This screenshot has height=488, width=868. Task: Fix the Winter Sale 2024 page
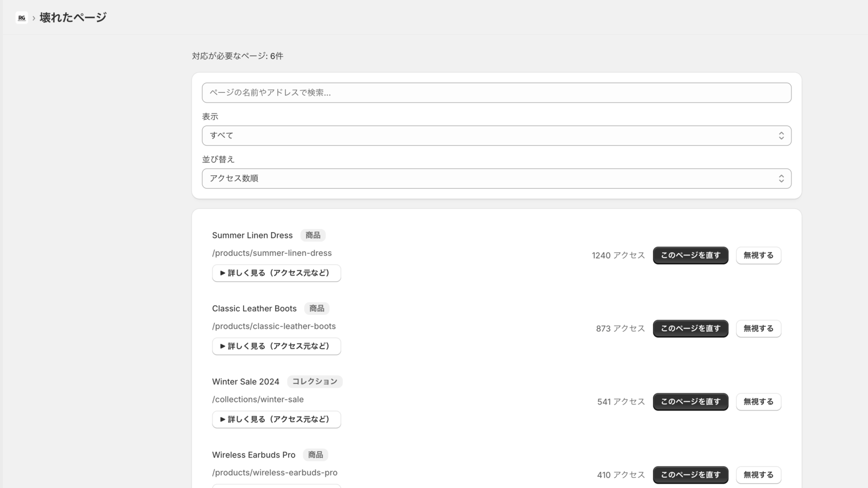[690, 402]
